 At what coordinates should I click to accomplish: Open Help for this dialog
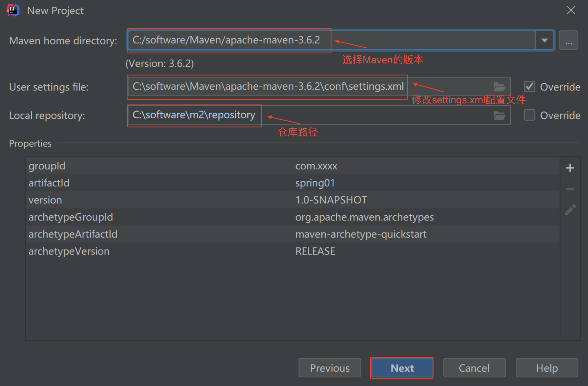click(547, 368)
